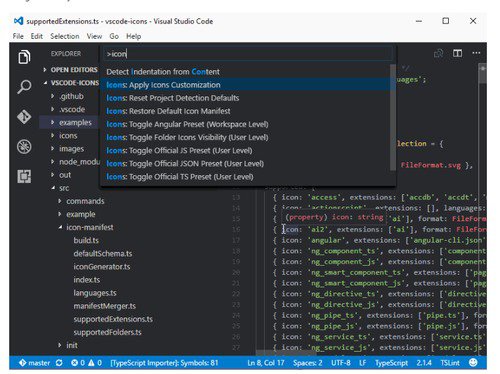
Task: Click the master branch in status bar
Action: 35,363
